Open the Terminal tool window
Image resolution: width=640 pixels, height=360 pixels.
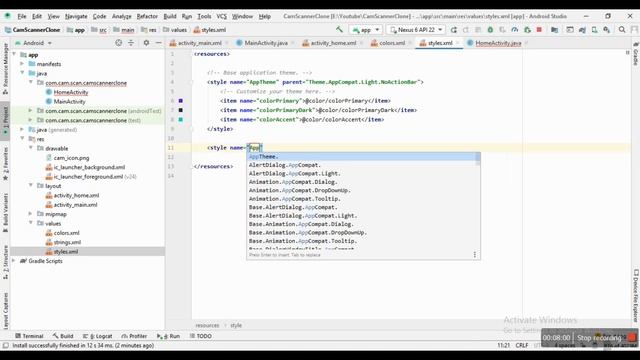pos(29,336)
